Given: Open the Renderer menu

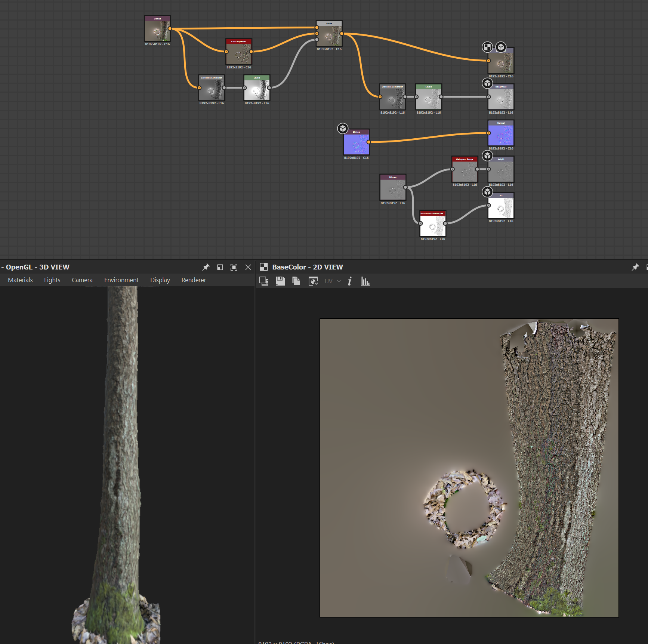Looking at the screenshot, I should tap(194, 280).
